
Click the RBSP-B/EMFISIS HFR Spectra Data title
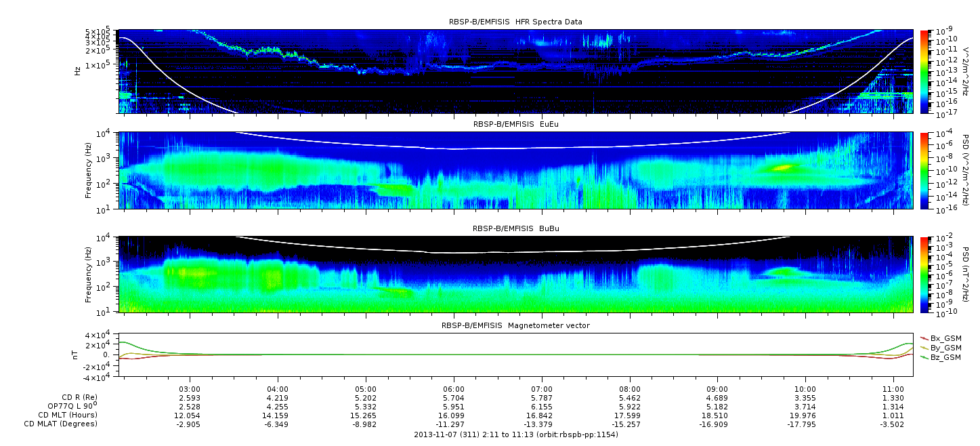(515, 22)
